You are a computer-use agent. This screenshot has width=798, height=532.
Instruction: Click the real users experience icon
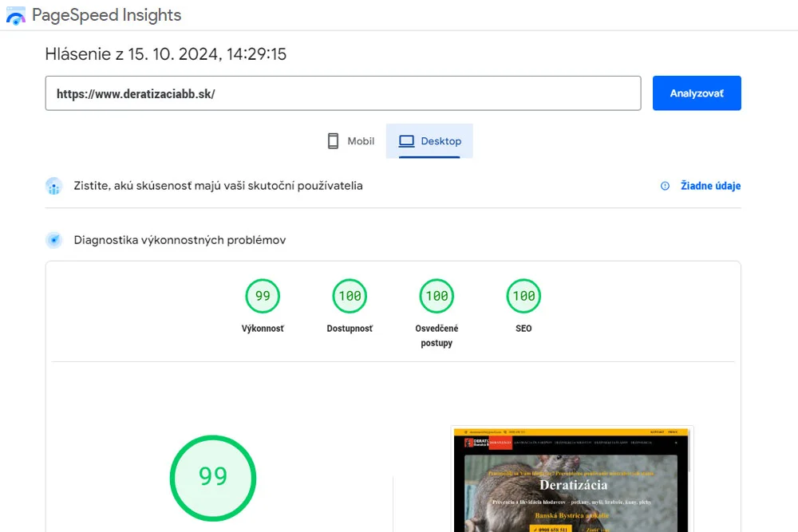coord(54,186)
